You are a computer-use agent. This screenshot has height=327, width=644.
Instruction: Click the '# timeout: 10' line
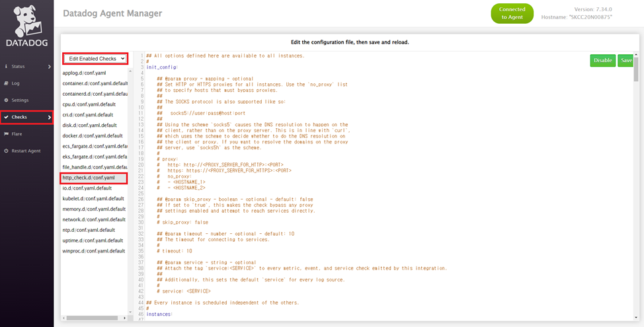(x=175, y=250)
